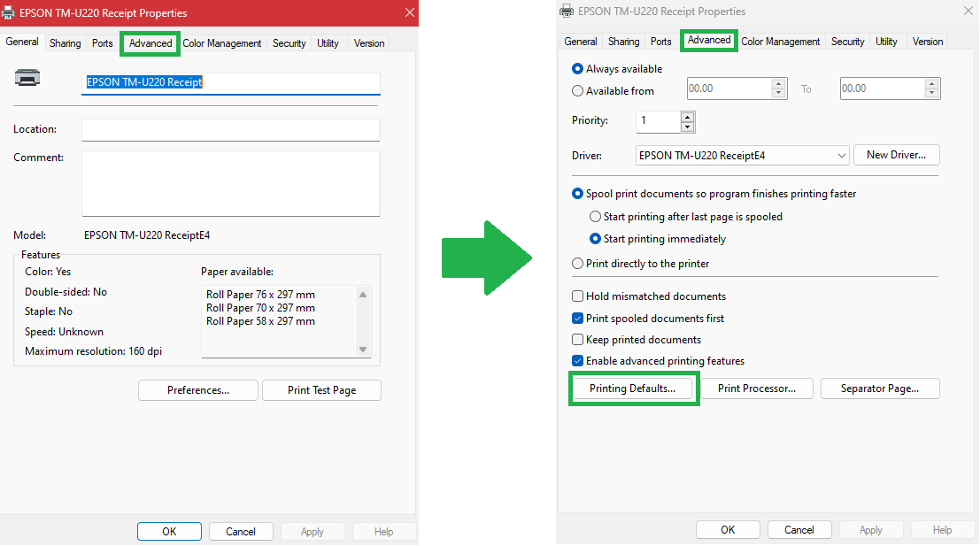Open Color Management tab in the left window
Screen dimensions: 980x546
click(222, 43)
